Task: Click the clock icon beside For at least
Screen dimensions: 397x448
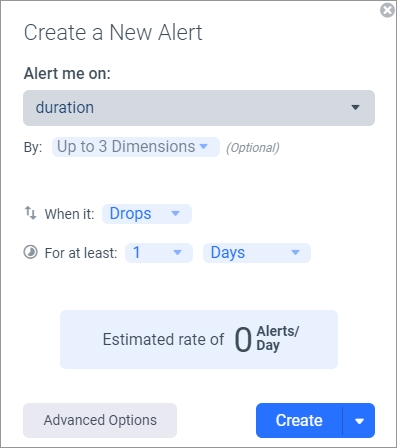Action: (x=30, y=252)
